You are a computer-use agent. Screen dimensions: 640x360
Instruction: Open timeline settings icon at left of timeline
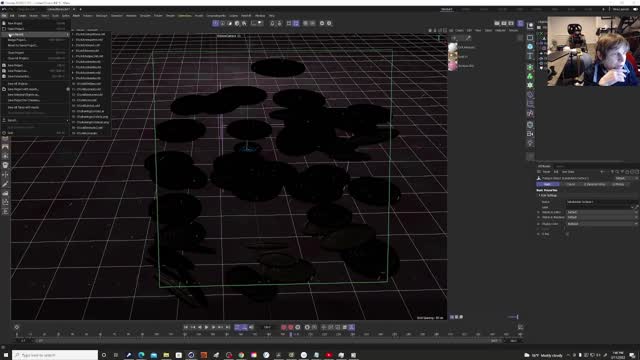pos(17,327)
